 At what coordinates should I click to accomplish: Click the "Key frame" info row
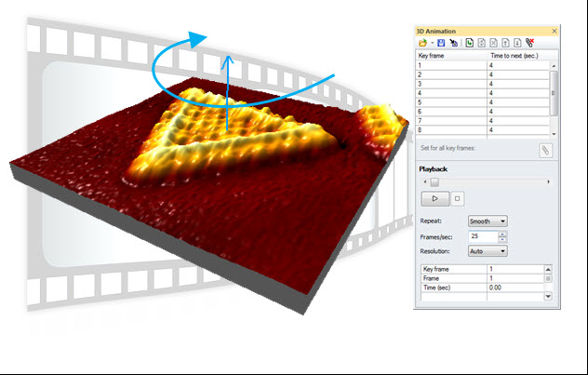(x=483, y=269)
